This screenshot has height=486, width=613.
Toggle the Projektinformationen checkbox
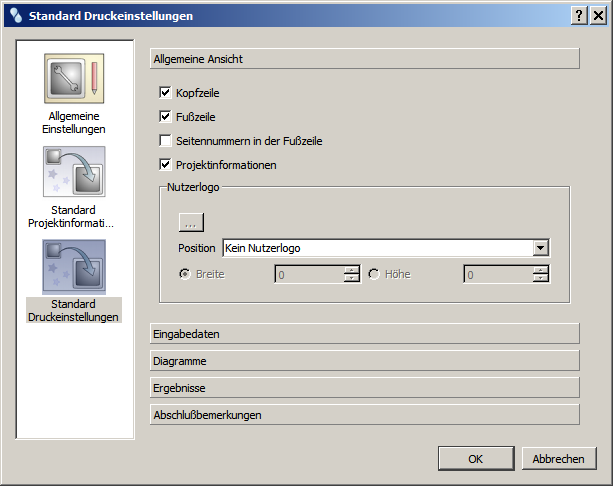pos(165,165)
